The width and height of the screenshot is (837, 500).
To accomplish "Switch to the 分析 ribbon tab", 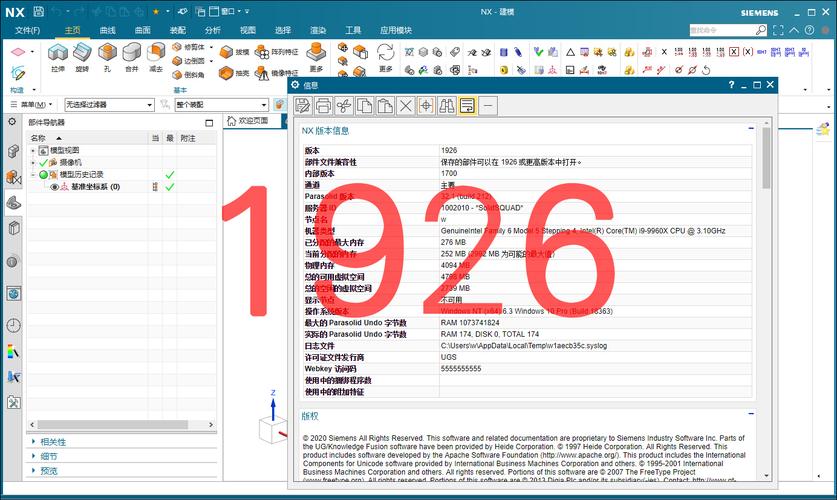I will click(212, 30).
